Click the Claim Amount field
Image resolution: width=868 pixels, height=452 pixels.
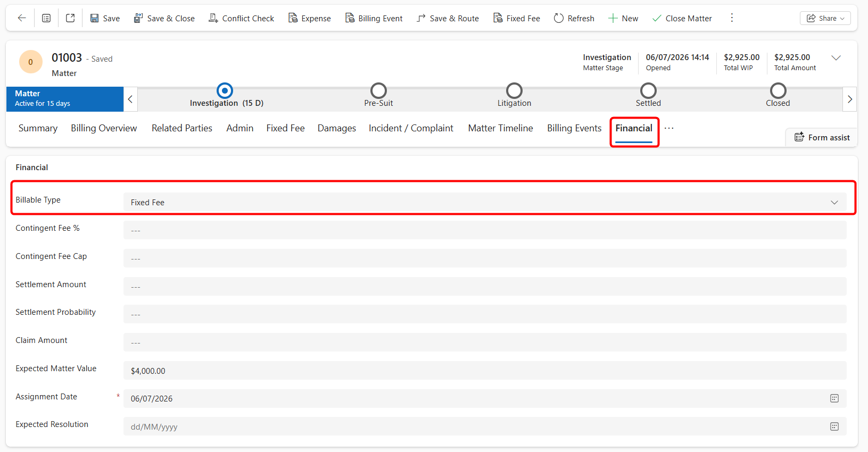coord(485,342)
